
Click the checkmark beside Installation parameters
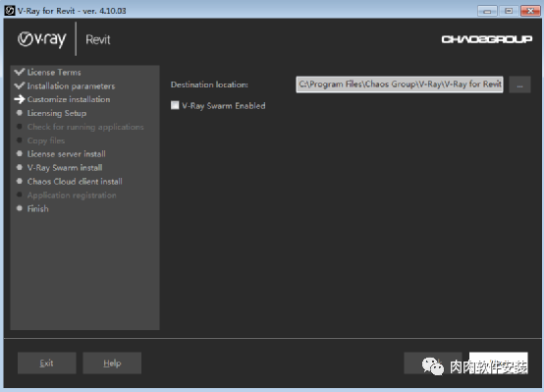click(20, 85)
